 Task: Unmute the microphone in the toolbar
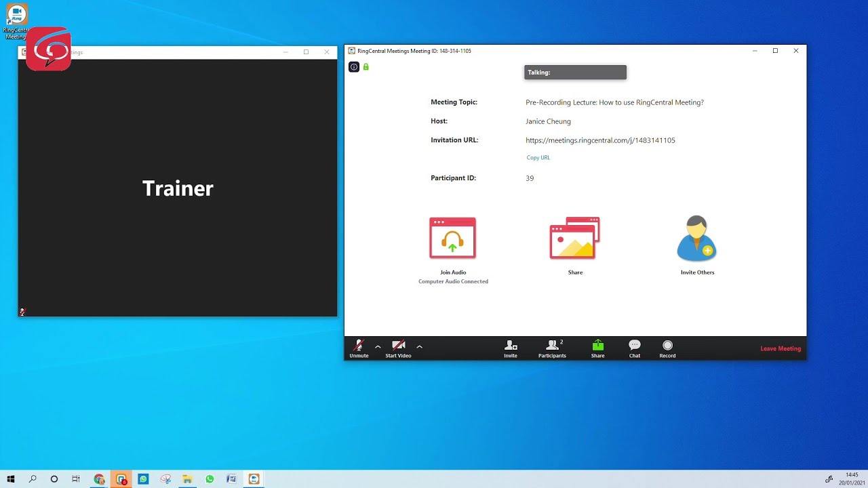pyautogui.click(x=359, y=349)
